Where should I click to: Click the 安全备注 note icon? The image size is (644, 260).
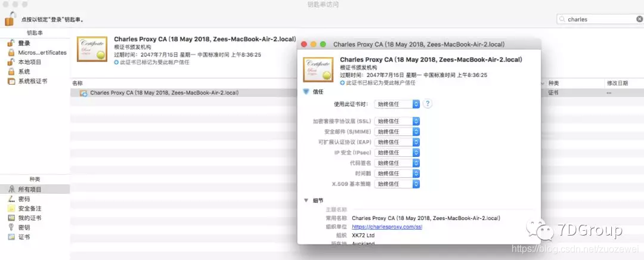[x=11, y=208]
